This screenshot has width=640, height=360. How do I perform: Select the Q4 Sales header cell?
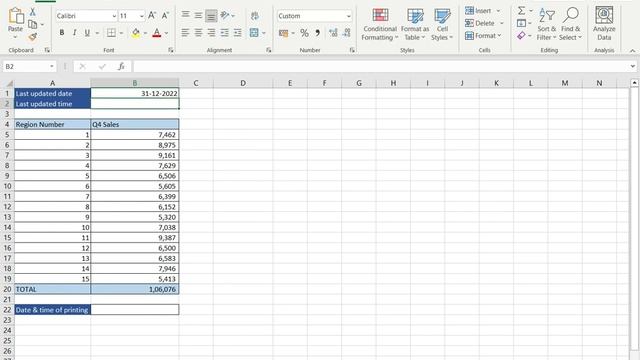135,124
